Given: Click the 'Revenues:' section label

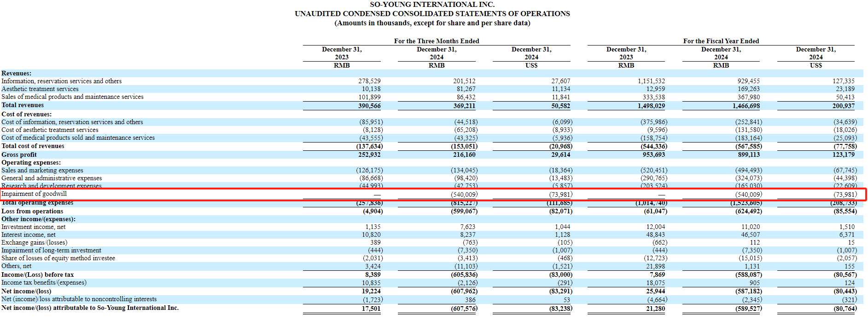Looking at the screenshot, I should coord(17,74).
